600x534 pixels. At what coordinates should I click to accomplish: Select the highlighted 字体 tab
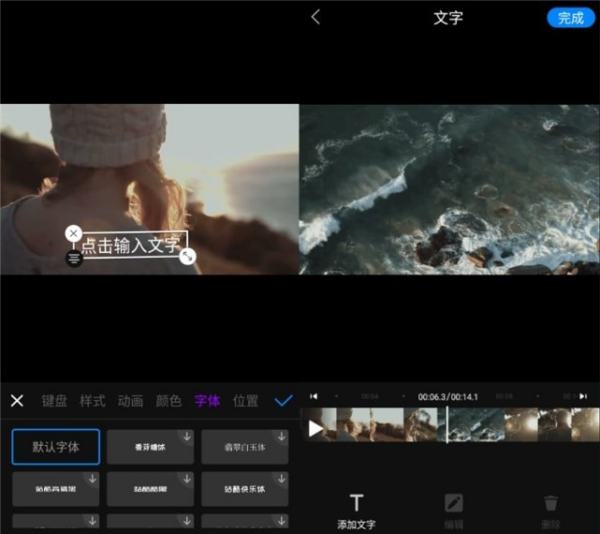pyautogui.click(x=207, y=401)
